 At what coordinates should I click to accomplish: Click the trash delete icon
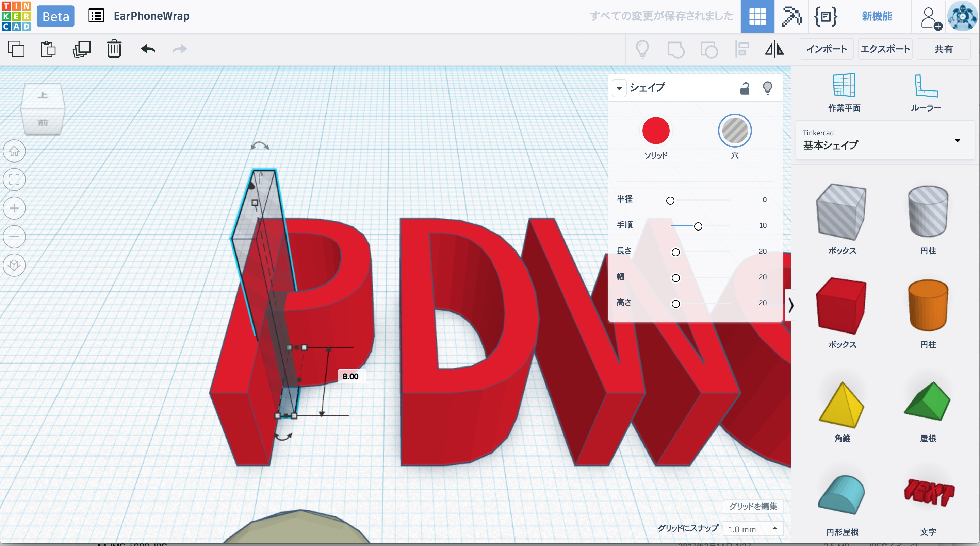point(114,49)
